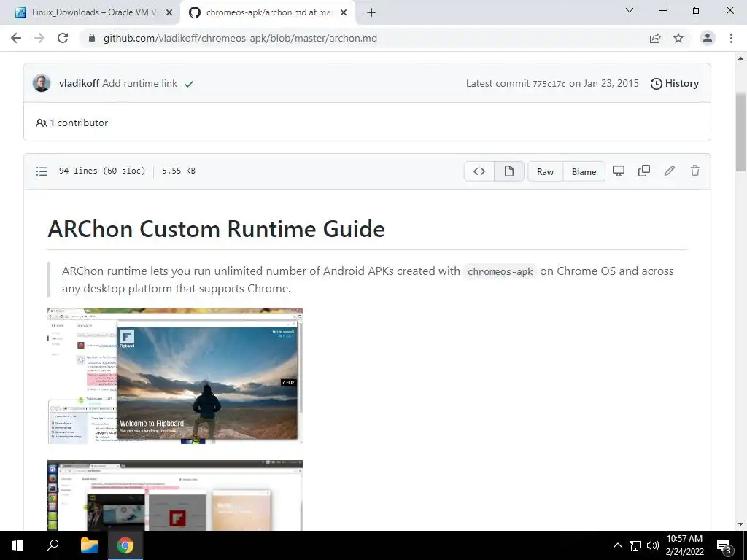Show commit status green checkmark
The image size is (747, 560).
189,84
